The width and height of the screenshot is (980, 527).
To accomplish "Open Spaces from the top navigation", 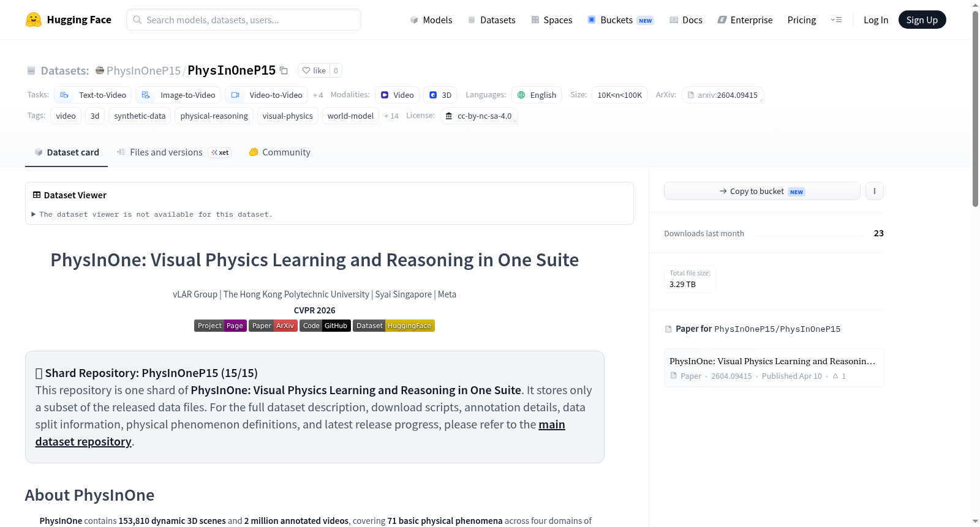I will pyautogui.click(x=552, y=20).
